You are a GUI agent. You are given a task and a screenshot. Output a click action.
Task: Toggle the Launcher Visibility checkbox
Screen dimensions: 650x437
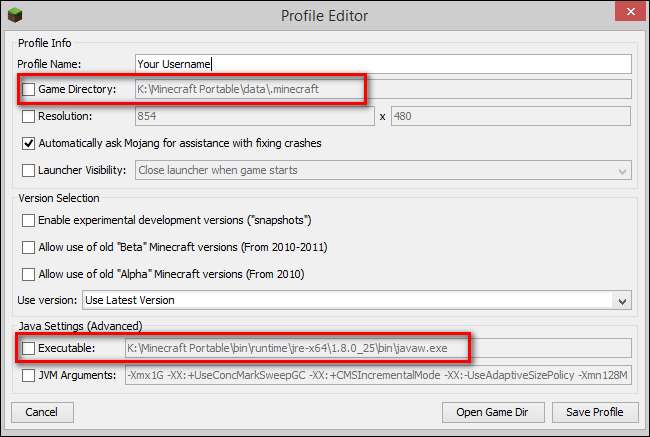pos(28,170)
